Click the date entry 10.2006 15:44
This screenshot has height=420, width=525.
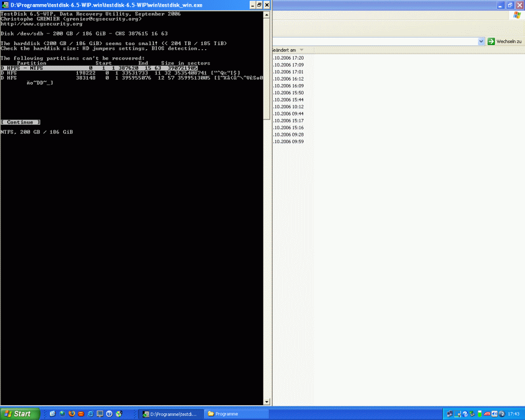[288, 100]
